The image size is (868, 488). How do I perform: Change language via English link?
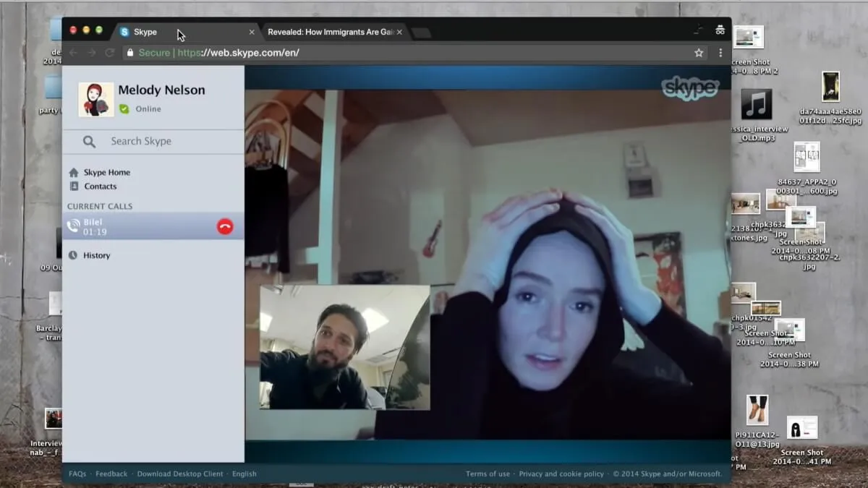244,474
